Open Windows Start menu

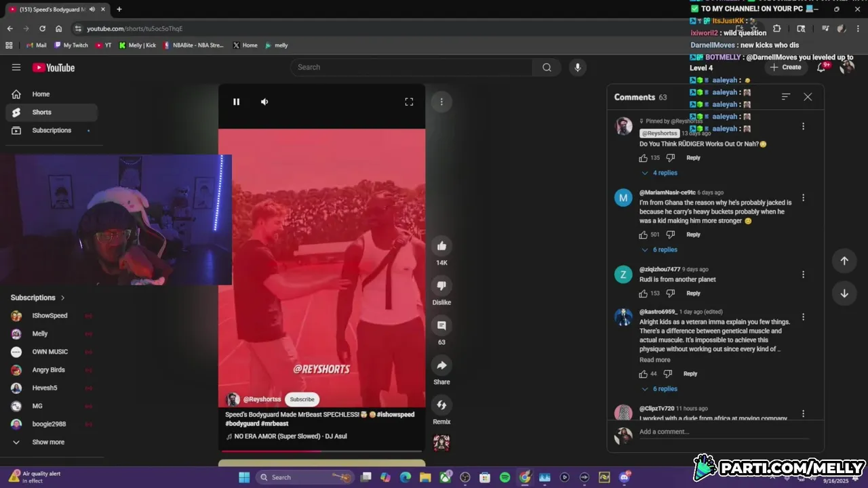(243, 477)
